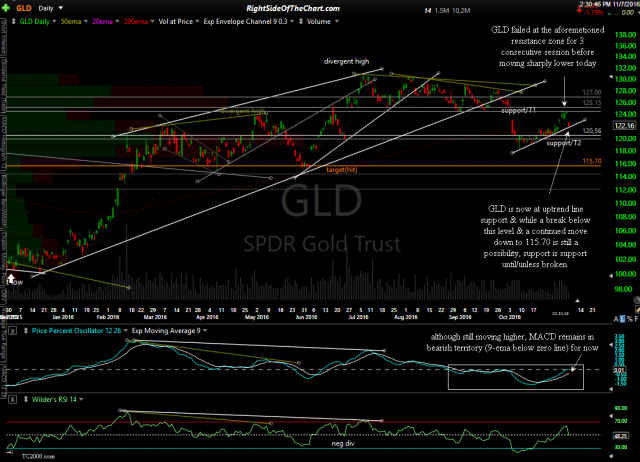Click up-down arrows beside Wilder's RSI

click(x=26, y=399)
